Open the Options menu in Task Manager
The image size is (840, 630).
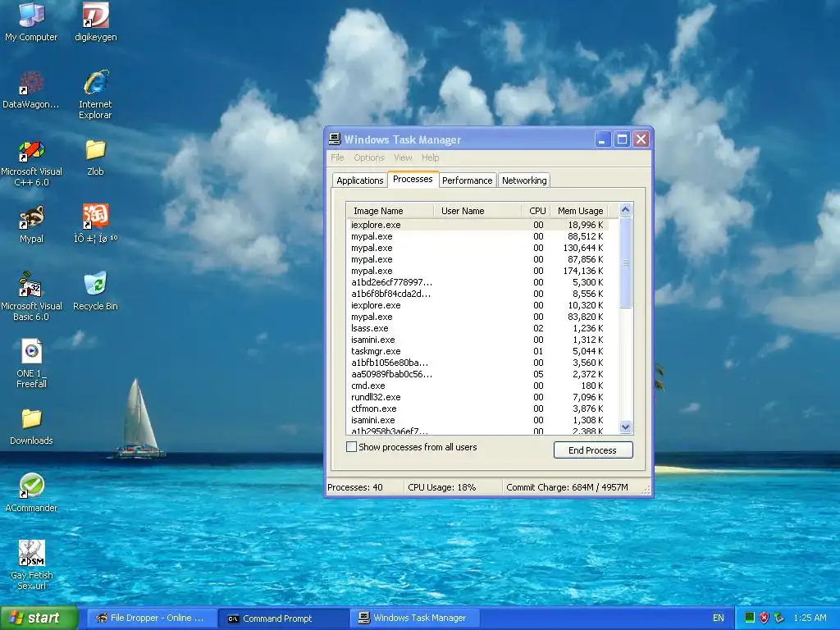tap(369, 157)
